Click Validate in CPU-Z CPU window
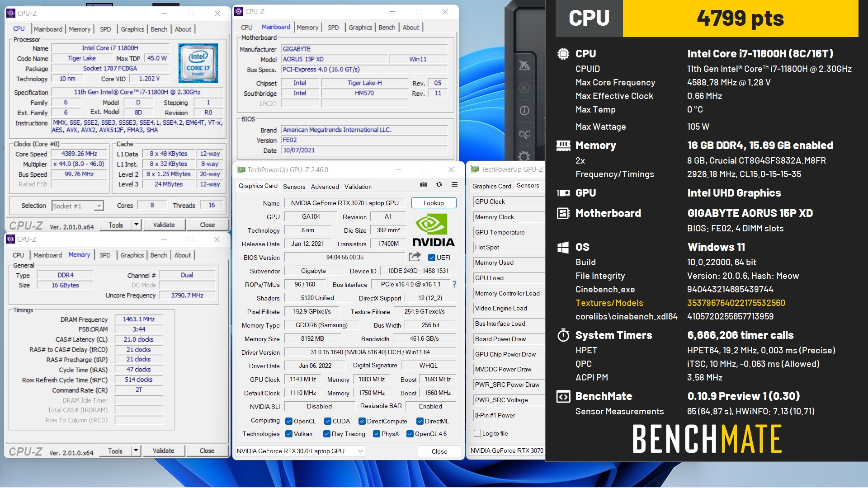The width and height of the screenshot is (868, 488). pos(164,225)
